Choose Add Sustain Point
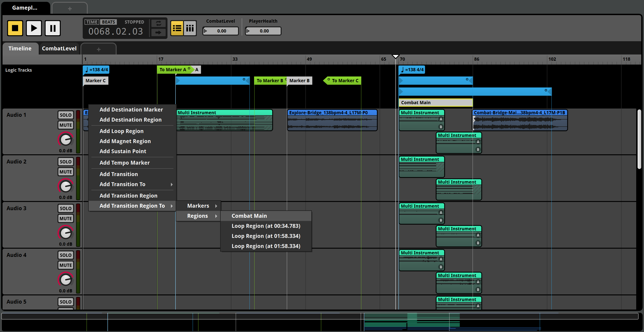The height and width of the screenshot is (332, 644). pyautogui.click(x=132, y=151)
